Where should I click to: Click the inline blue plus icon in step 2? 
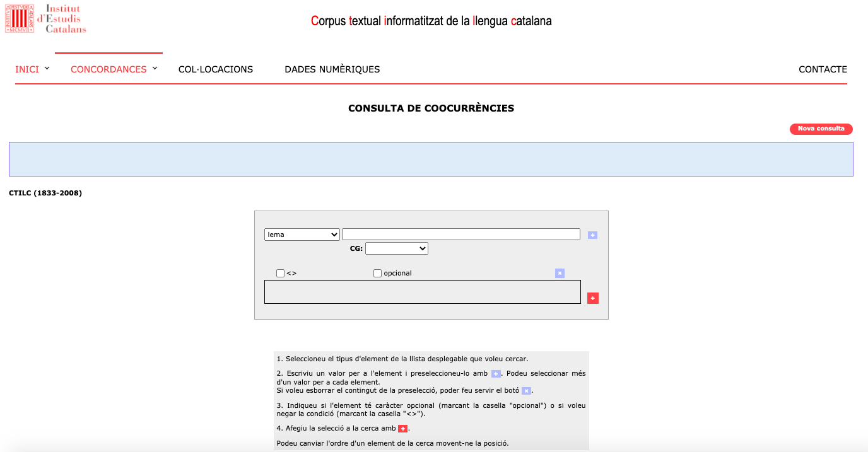point(496,373)
